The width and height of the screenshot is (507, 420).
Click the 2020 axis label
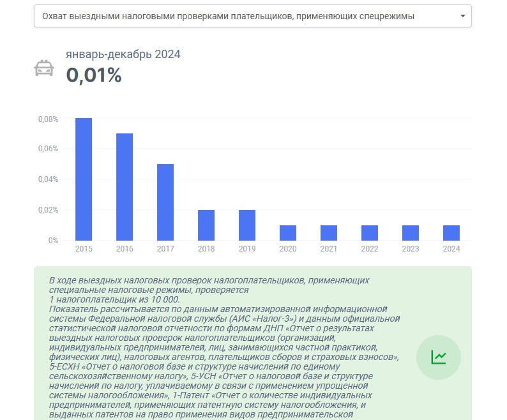pos(288,249)
